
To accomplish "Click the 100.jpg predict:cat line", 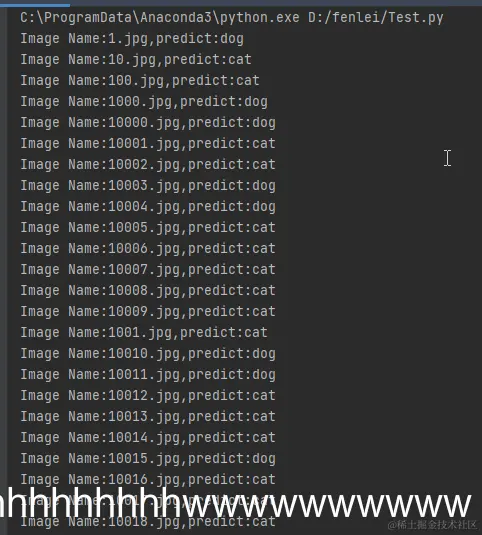I will (x=140, y=81).
